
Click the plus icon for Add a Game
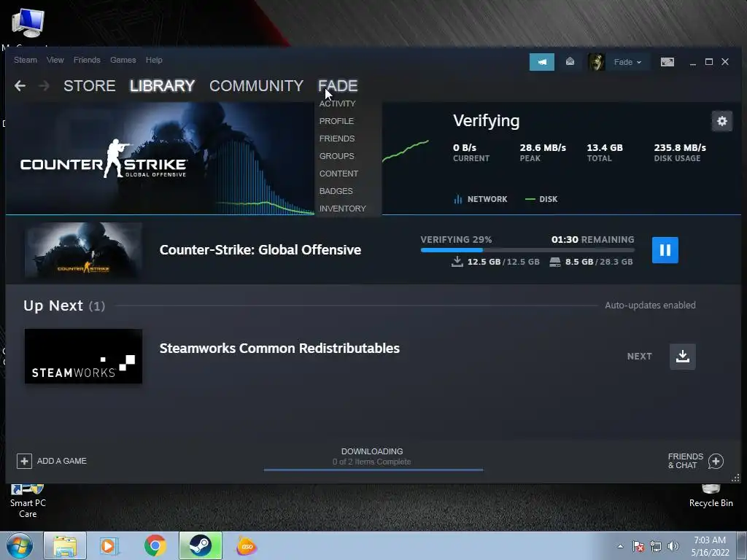(x=24, y=461)
